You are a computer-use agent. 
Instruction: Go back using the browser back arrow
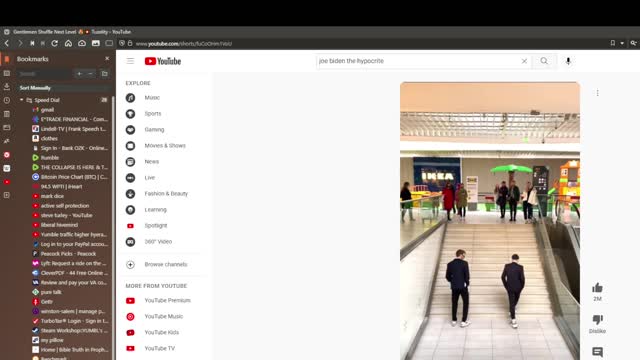coord(7,43)
